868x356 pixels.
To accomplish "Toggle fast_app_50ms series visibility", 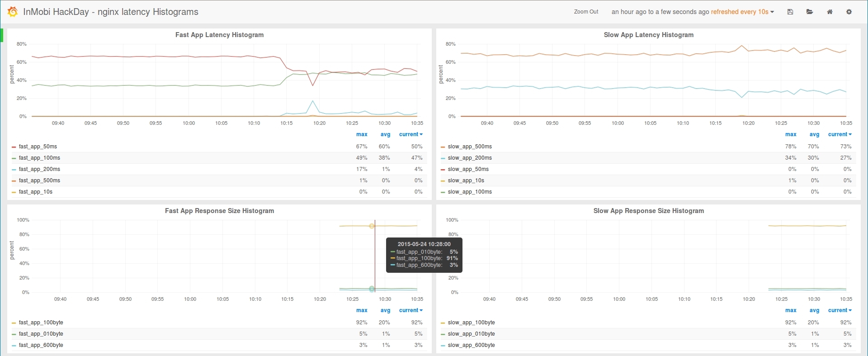I will click(x=38, y=147).
